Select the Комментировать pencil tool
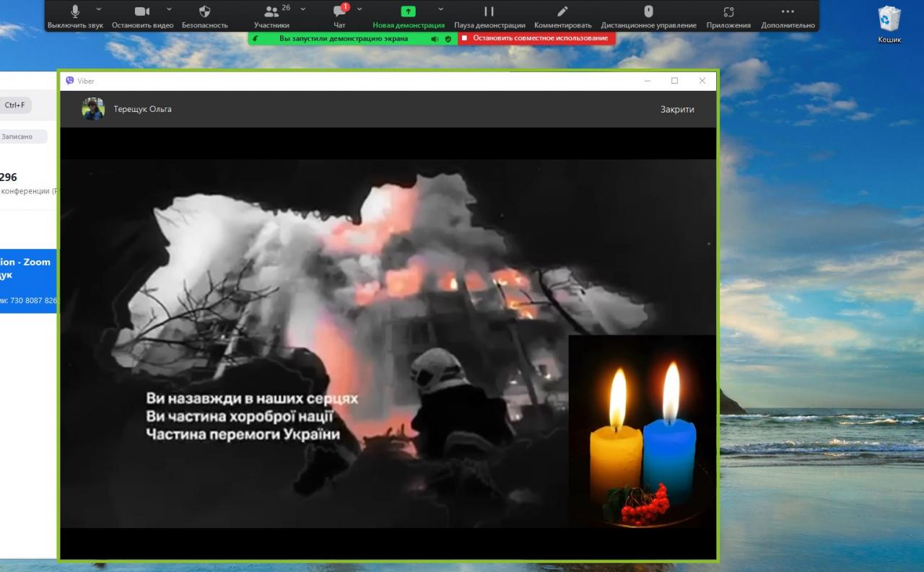The image size is (924, 572). point(562,12)
